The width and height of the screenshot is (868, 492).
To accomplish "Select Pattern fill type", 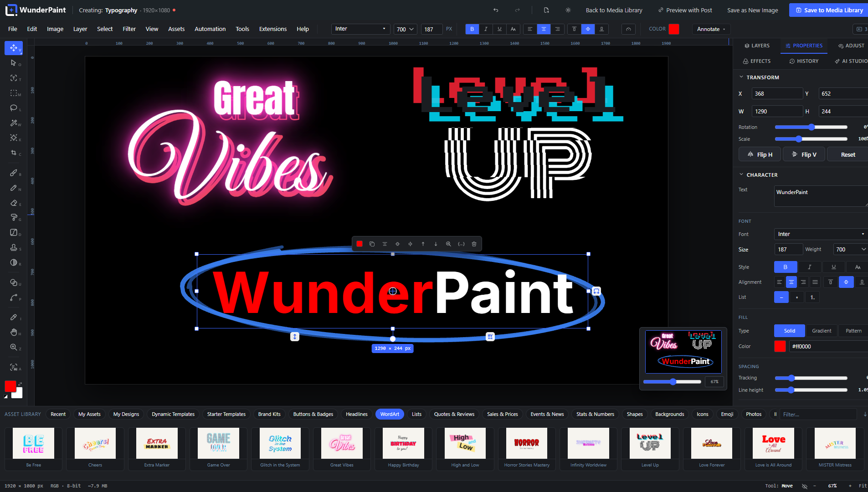I will [853, 331].
